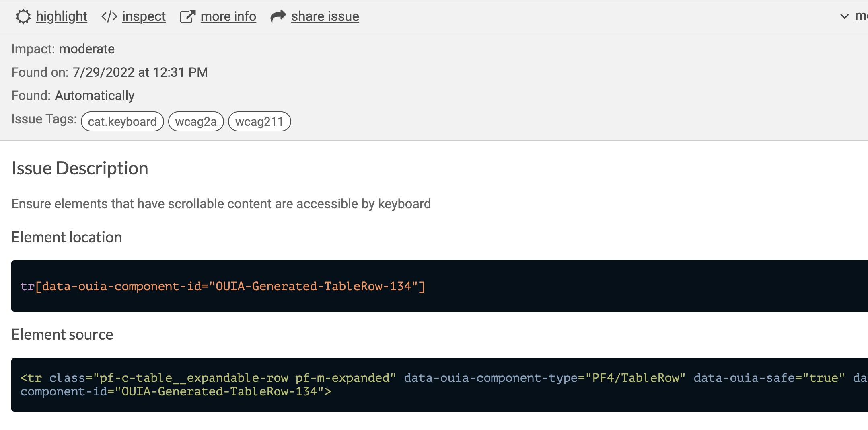Click the scrollable content description sentence
This screenshot has height=430, width=868.
click(x=221, y=204)
